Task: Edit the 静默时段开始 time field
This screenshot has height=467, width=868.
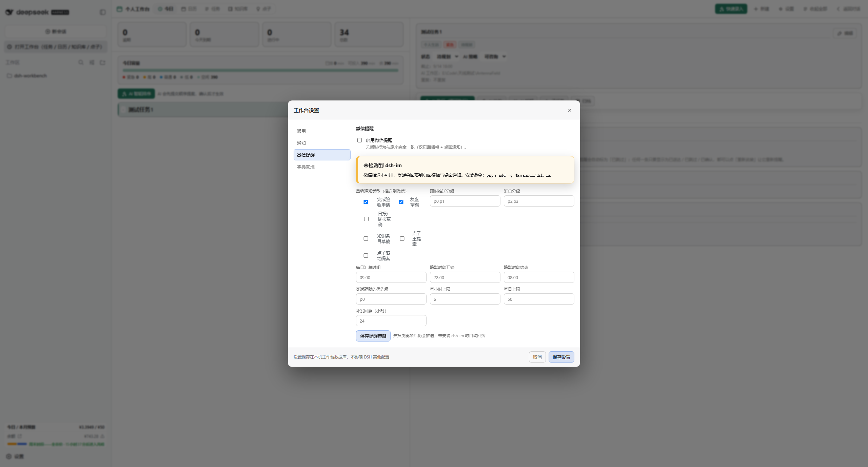Action: click(465, 277)
